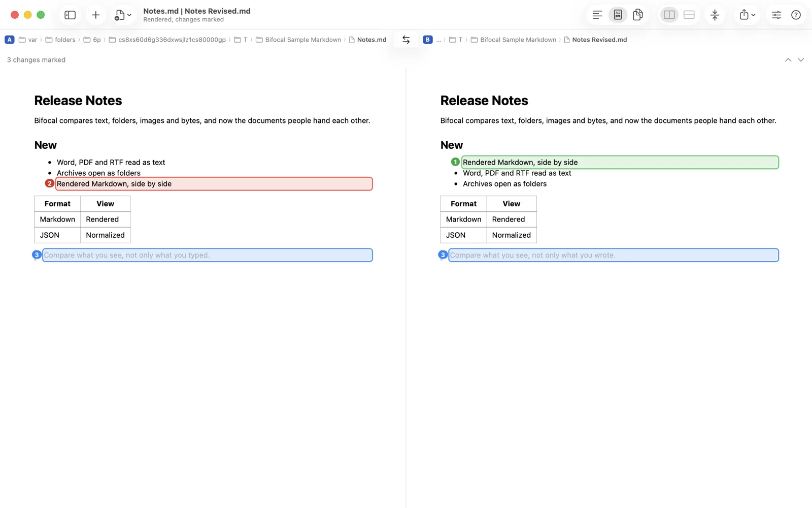Open the share export dropdown

[748, 15]
